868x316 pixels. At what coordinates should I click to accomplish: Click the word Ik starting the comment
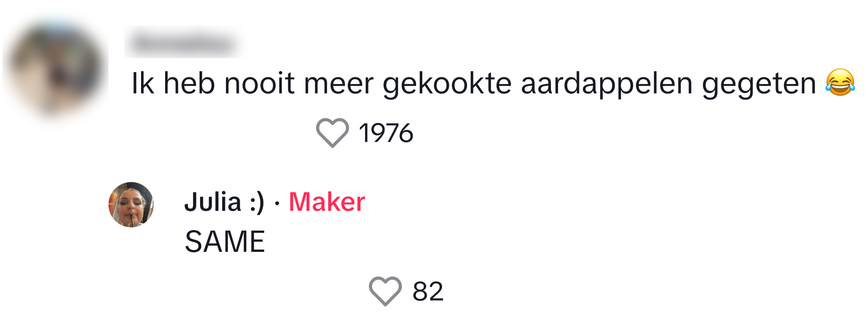coord(142,83)
